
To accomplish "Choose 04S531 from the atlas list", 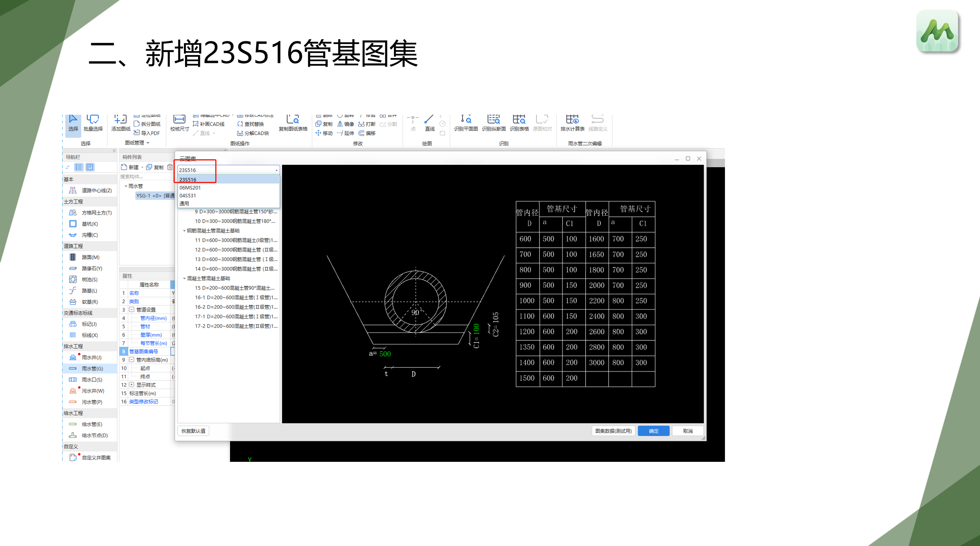I will click(x=188, y=196).
